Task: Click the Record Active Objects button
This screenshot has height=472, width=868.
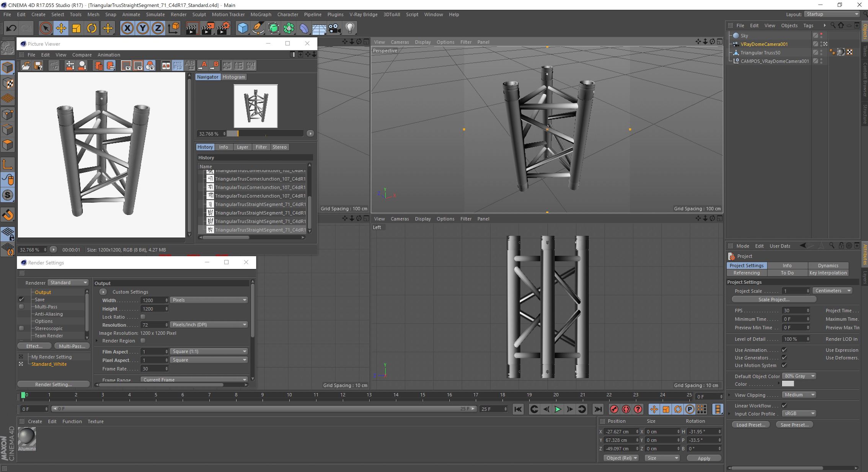Action: (614, 409)
